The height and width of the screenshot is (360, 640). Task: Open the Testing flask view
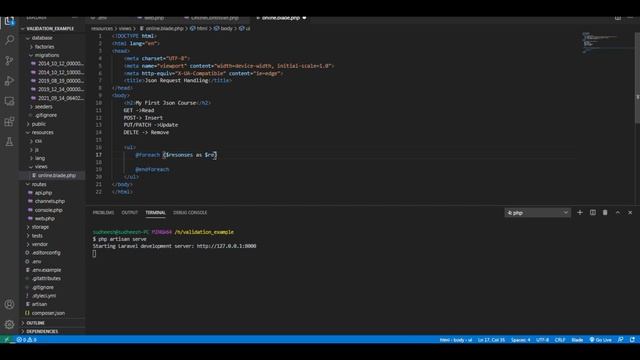[x=9, y=142]
